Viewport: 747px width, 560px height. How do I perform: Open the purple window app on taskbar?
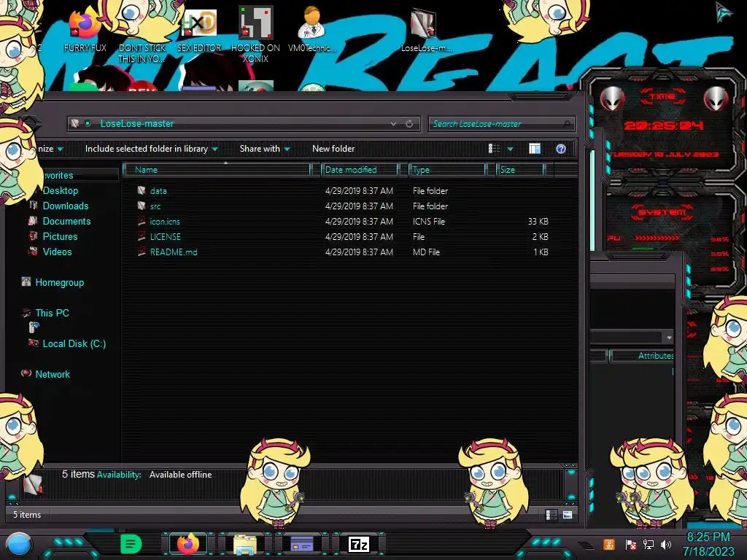point(302,544)
